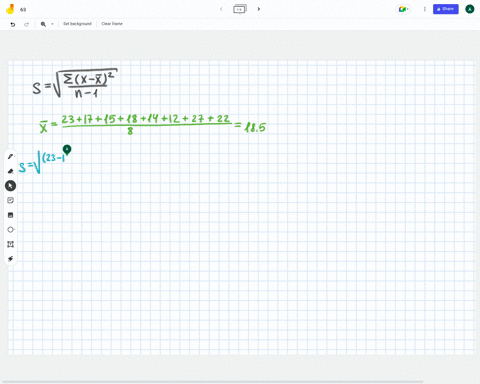Insert a text box
Viewport: 480px width, 384px height.
coord(10,244)
